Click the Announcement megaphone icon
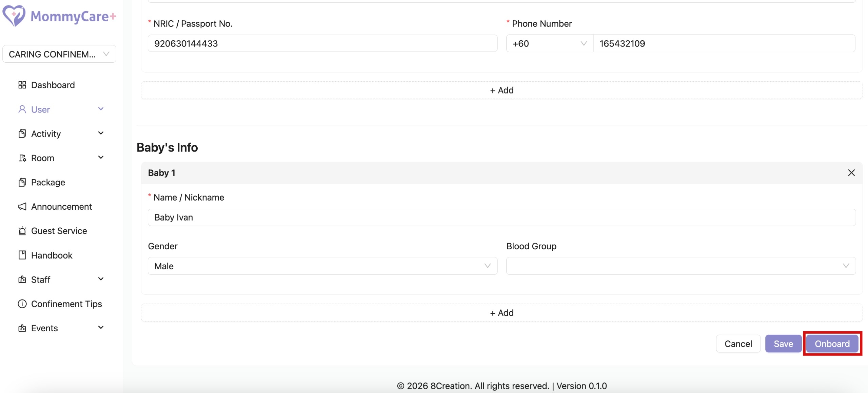868x393 pixels. 22,207
